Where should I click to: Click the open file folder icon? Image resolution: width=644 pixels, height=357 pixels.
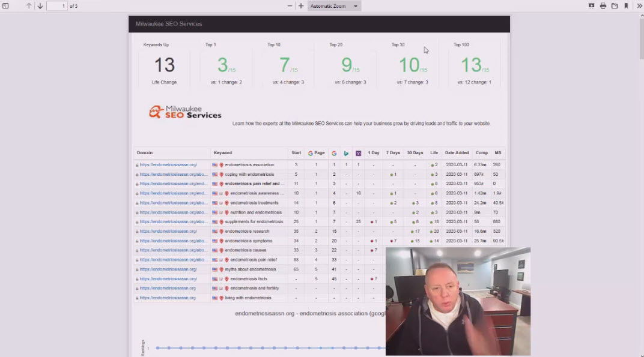click(615, 6)
